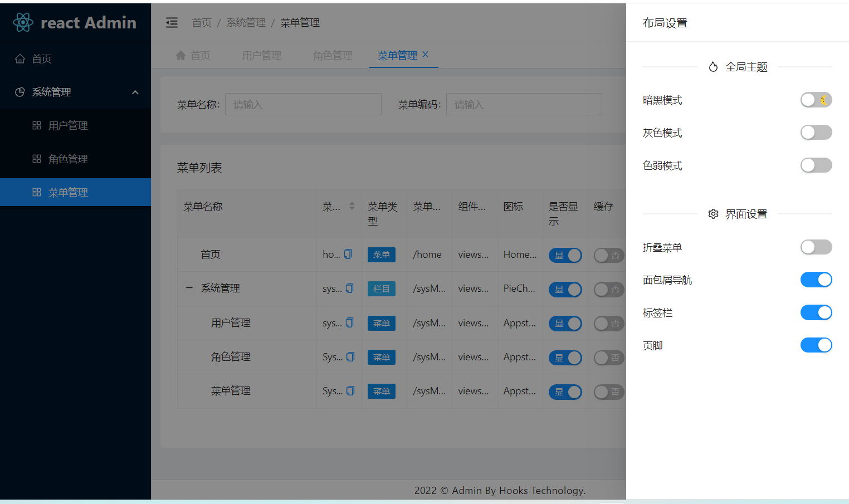Switch to the 用户管理 tab
Screen dimensions: 849x504
click(x=261, y=55)
